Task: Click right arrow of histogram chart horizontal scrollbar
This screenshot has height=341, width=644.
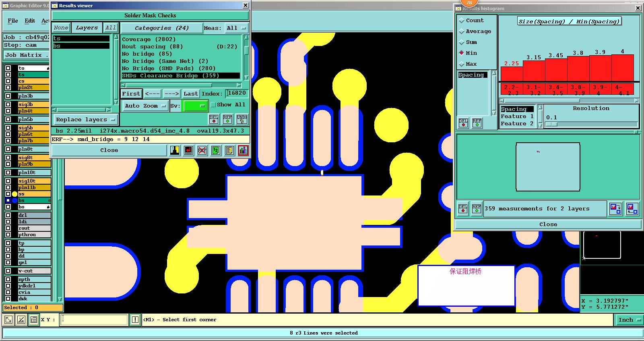Action: pyautogui.click(x=636, y=100)
